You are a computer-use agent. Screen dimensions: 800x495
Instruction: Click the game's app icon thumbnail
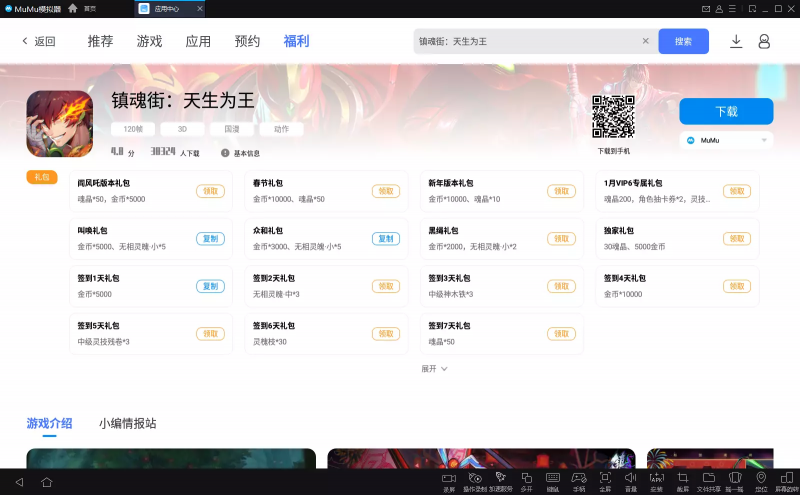pos(60,123)
